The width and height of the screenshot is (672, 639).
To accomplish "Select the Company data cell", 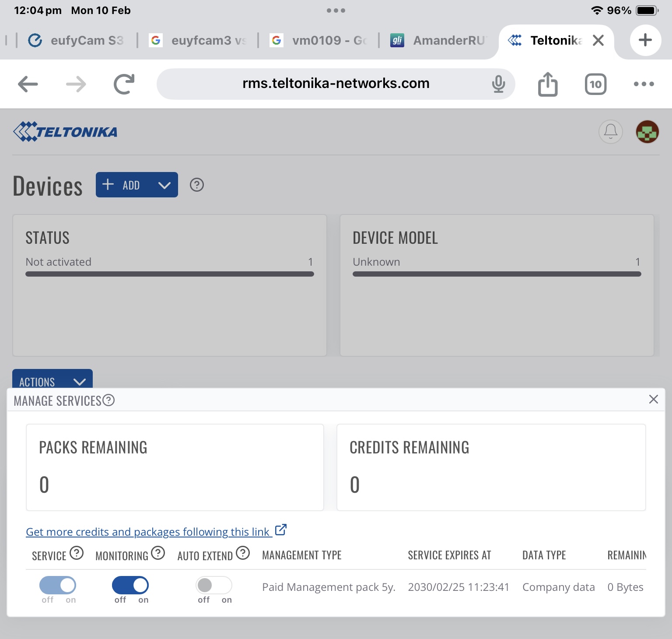I will tap(559, 587).
